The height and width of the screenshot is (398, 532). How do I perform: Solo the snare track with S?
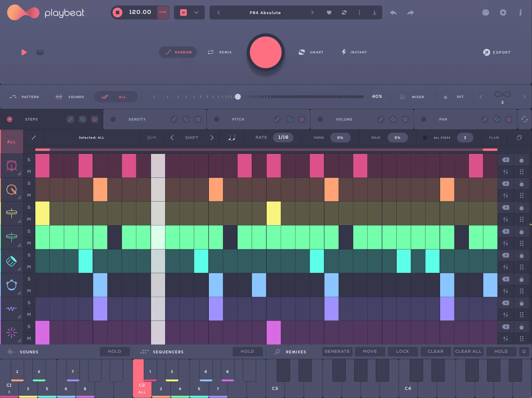point(29,183)
